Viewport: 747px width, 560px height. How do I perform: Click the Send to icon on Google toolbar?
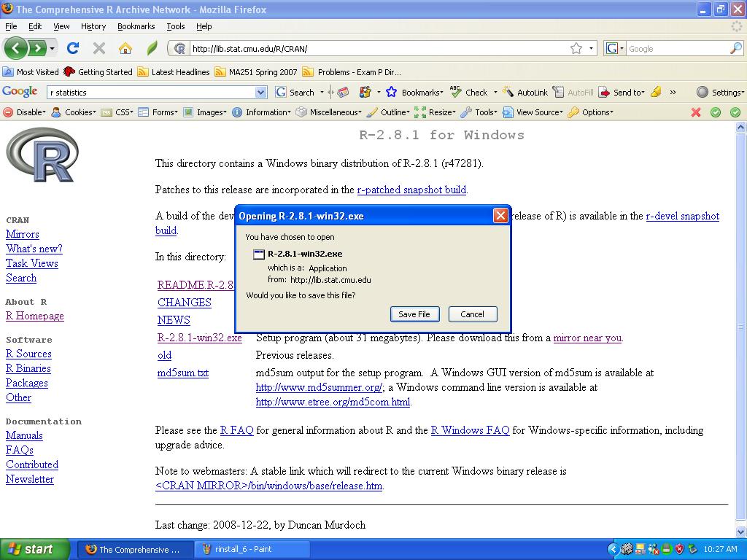605,92
